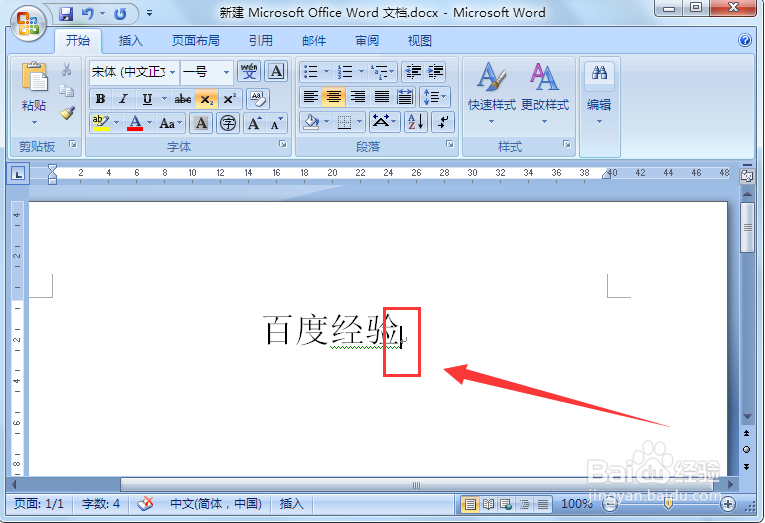
Task: Open the bullet list library dropdown
Action: [326, 72]
